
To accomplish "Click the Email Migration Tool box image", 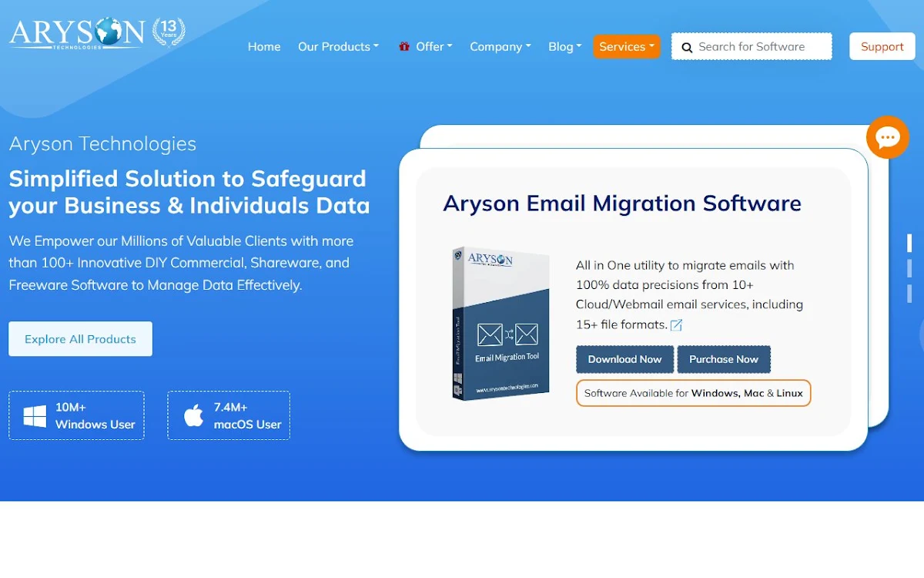I will 500,324.
